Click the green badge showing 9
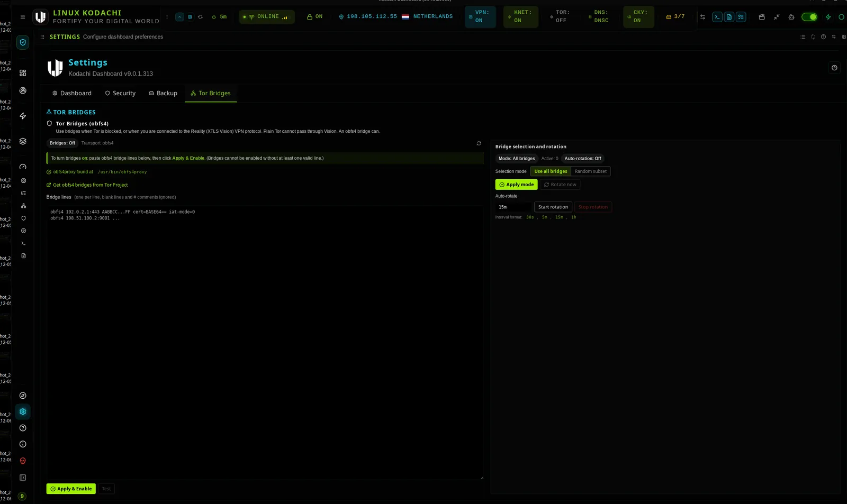 tap(22, 496)
